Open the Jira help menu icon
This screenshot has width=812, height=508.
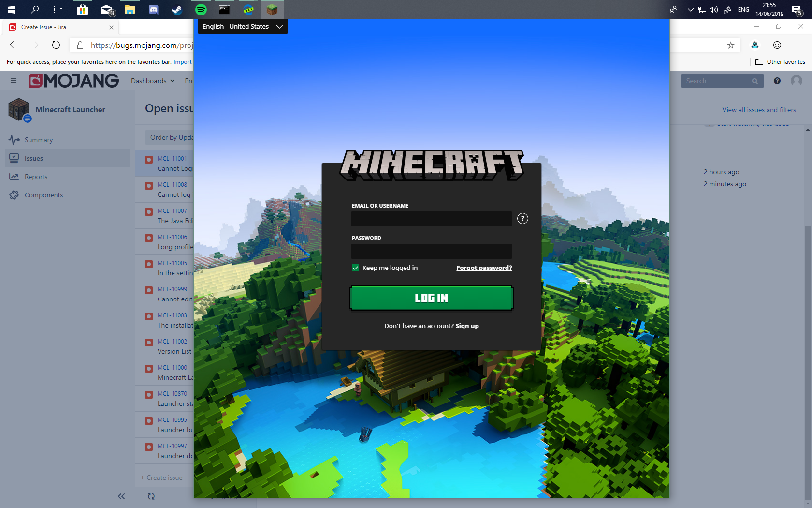pos(777,81)
